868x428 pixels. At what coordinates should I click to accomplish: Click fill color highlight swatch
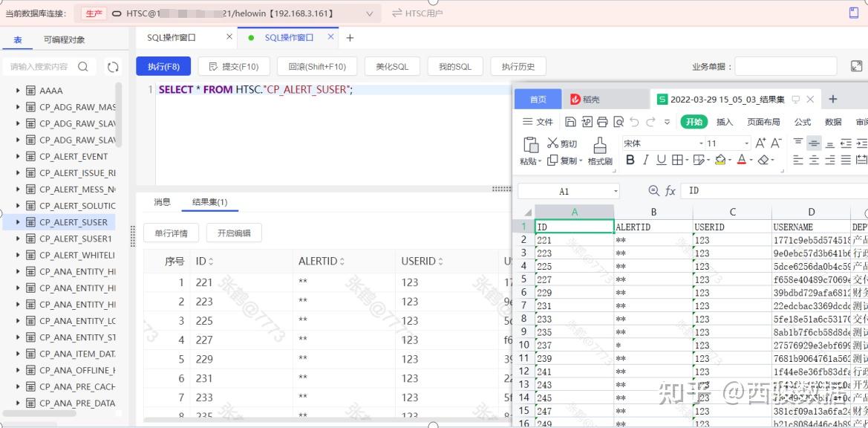point(719,160)
